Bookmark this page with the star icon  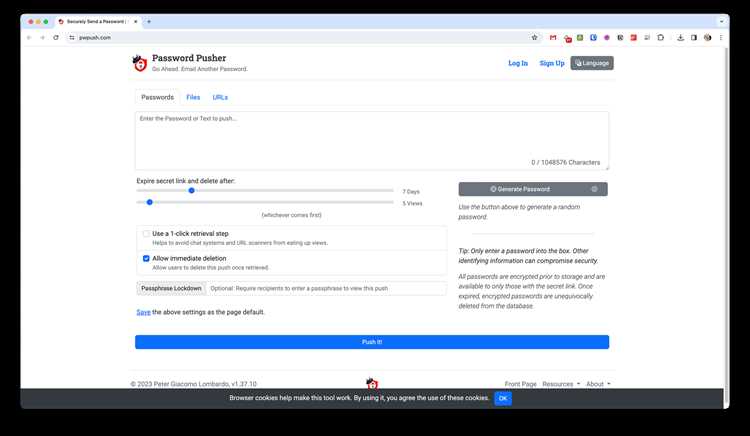point(534,37)
